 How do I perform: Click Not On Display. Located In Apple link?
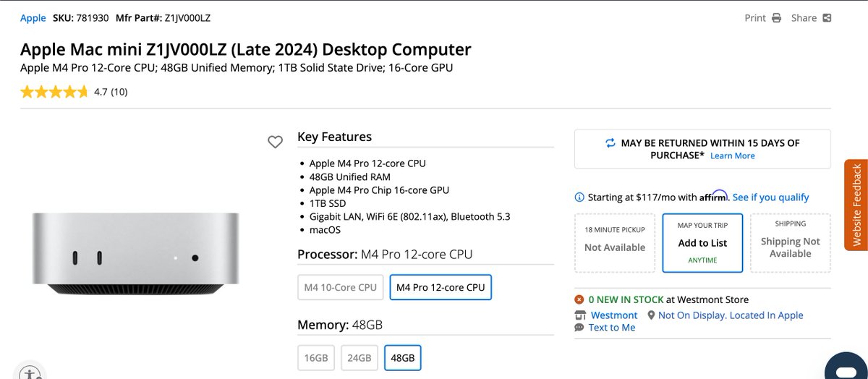click(x=731, y=315)
